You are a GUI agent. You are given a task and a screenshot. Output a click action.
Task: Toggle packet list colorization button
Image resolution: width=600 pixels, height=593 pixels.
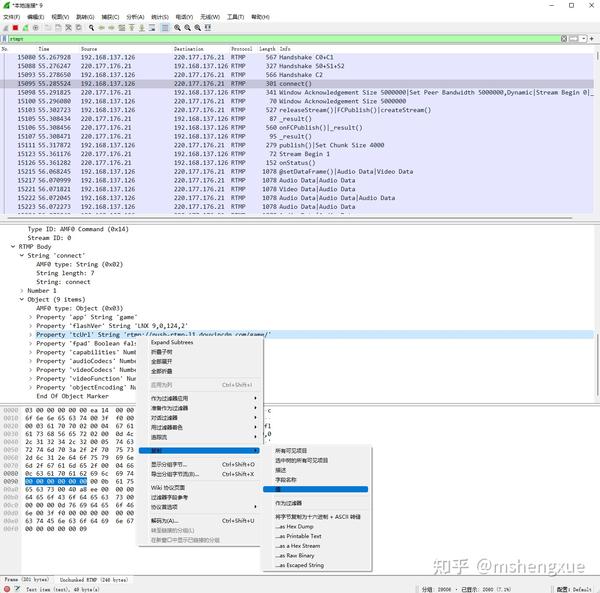point(165,28)
